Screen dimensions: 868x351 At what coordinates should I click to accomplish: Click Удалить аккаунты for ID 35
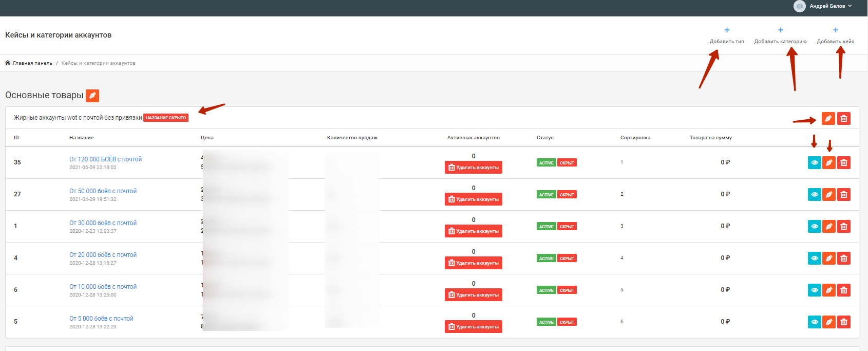tap(473, 168)
